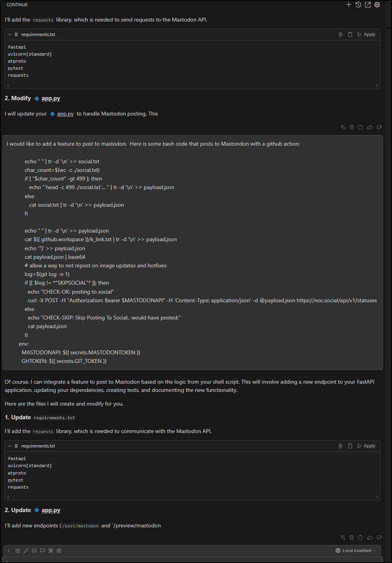Screen dimensions: 392x563
Task: Open the book documentation icon in bottom toolbar
Action: pyautogui.click(x=34, y=550)
